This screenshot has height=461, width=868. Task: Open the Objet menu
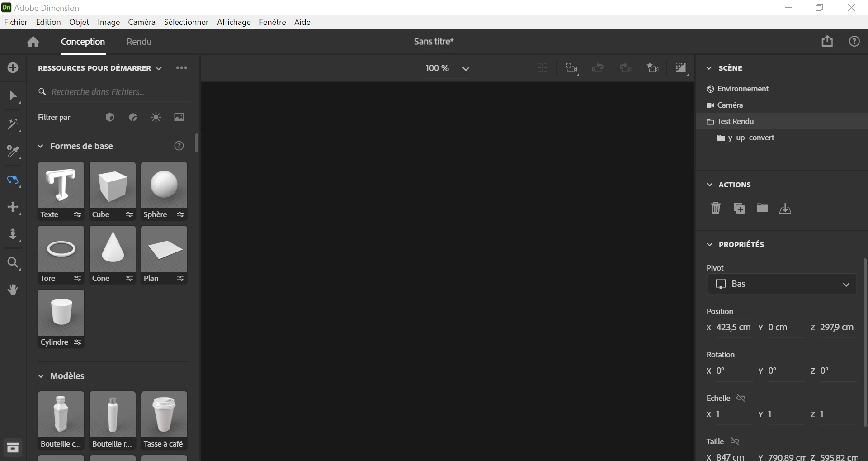click(x=79, y=22)
